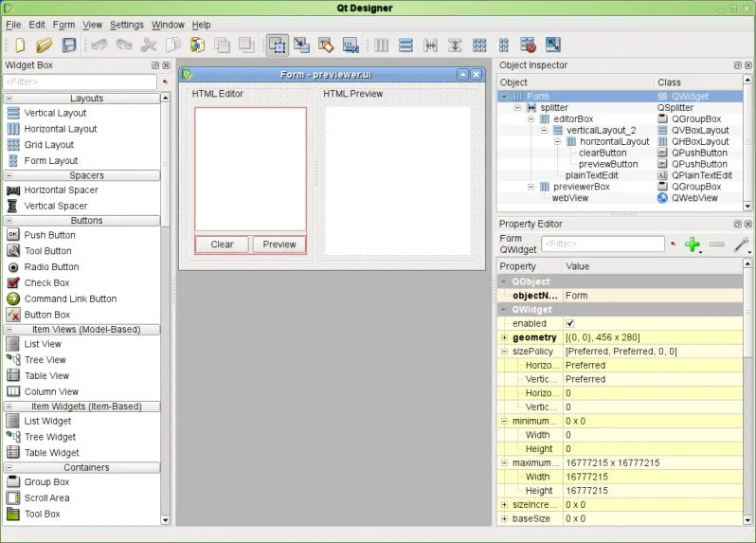Select the Edit Widgets mode icon
Viewport: 756px width, 543px height.
[x=278, y=45]
